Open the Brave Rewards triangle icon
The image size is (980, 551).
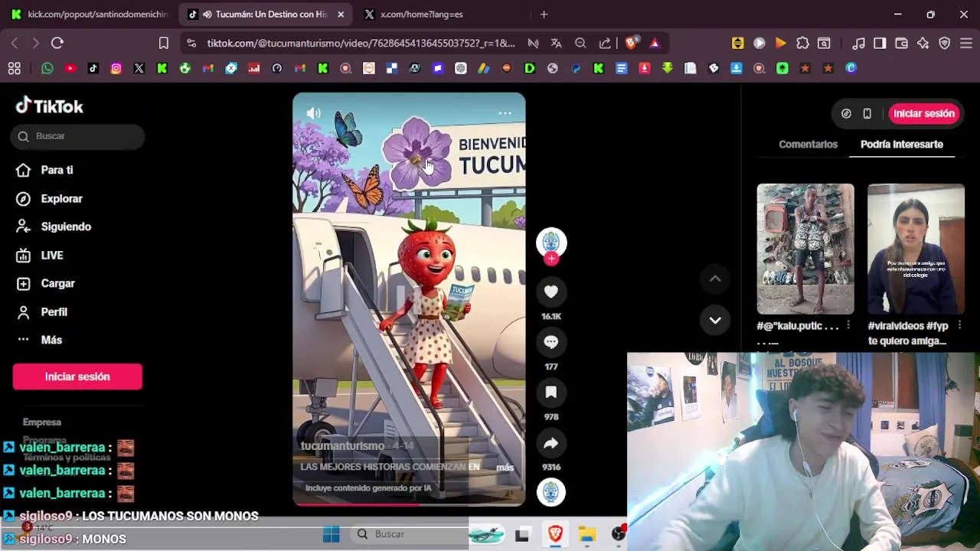click(x=655, y=44)
